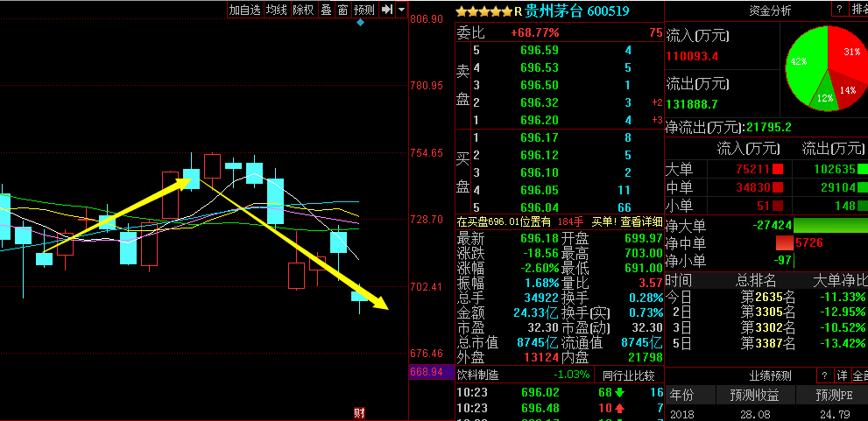Click the last cyan candlestick near 702.41
Image resolution: width=868 pixels, height=421 pixels.
360,297
